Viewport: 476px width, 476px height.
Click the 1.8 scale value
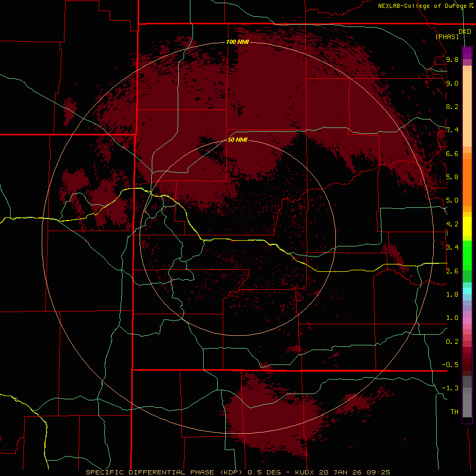click(x=452, y=295)
